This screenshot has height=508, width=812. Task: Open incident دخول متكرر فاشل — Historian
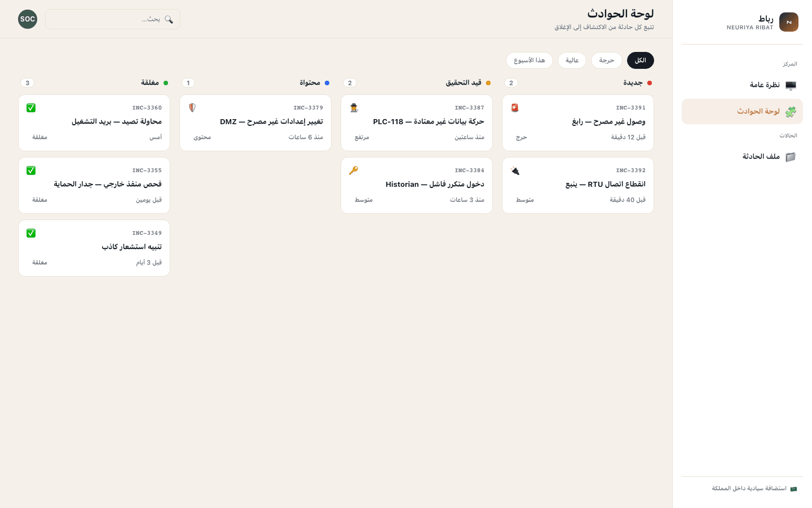point(417,186)
